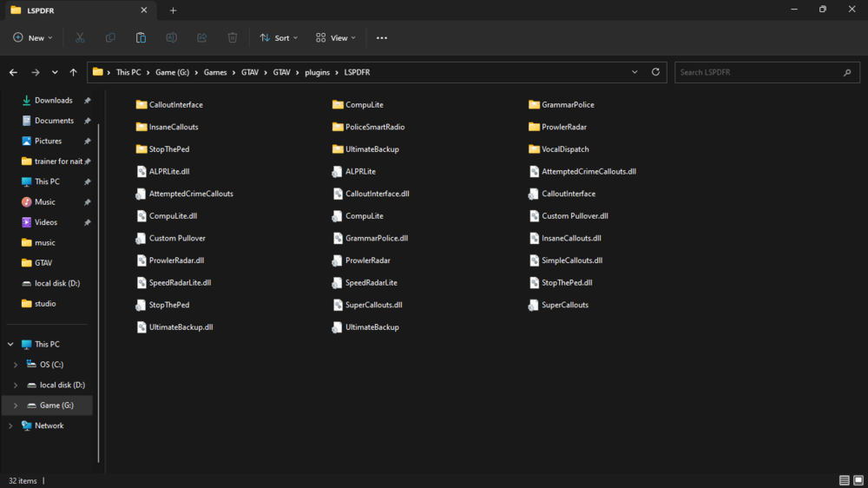Select ALPRLite.dll file

[163, 171]
